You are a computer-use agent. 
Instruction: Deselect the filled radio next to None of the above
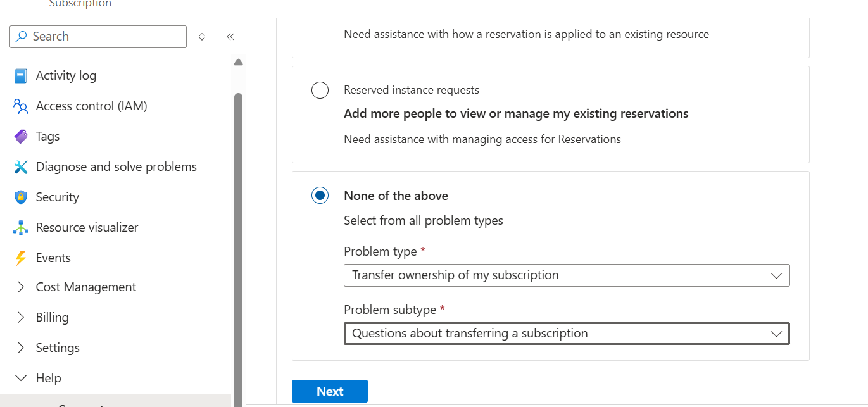click(x=320, y=195)
